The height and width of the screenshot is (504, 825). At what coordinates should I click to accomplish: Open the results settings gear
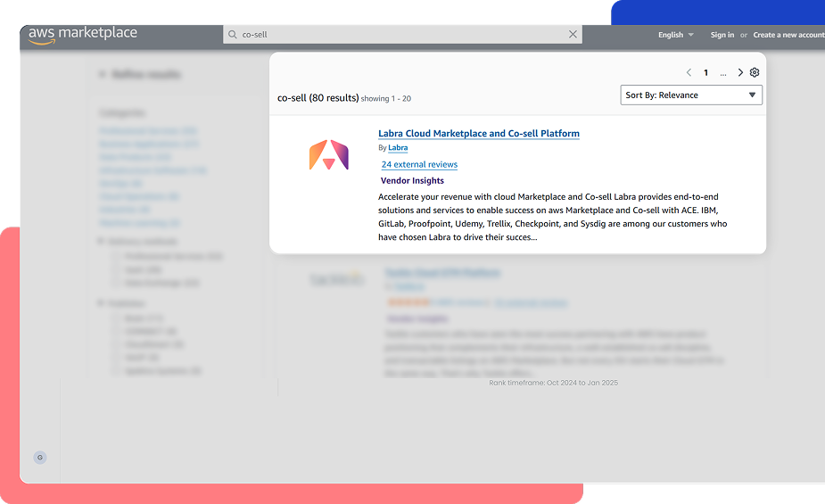(755, 72)
